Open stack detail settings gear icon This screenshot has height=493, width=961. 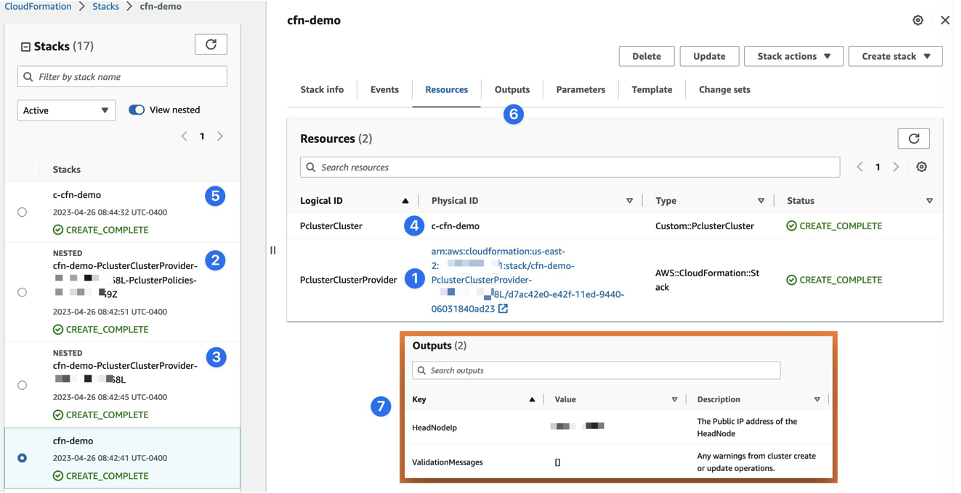click(x=917, y=20)
